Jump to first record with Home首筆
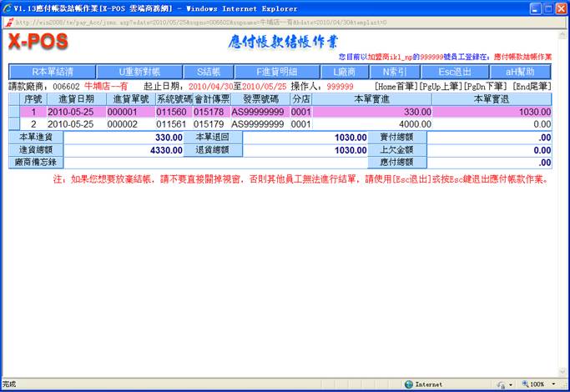570x392 pixels. point(397,86)
